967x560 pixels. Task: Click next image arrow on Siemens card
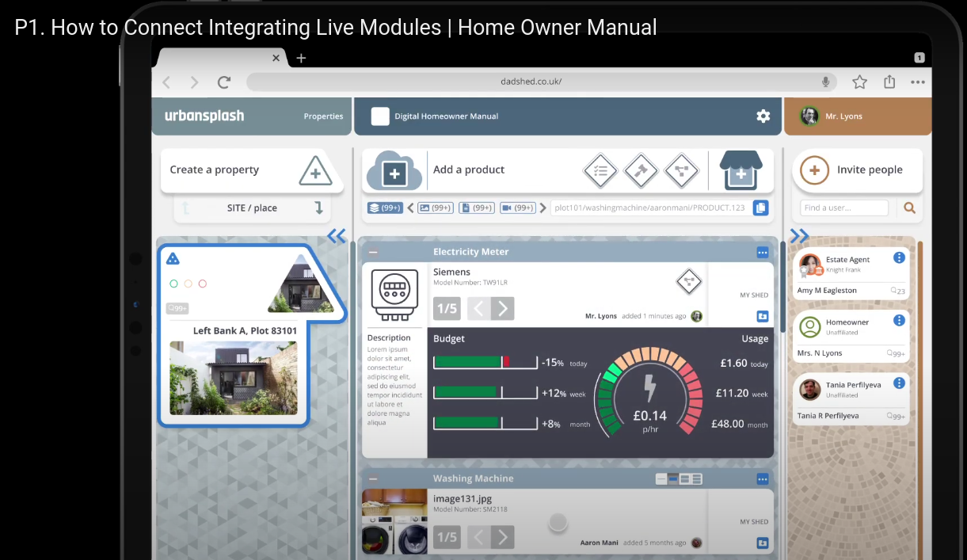click(x=503, y=308)
